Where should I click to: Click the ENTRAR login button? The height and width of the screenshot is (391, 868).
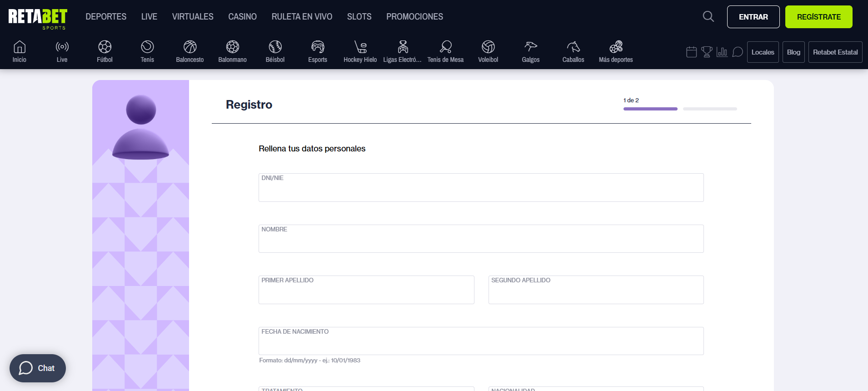[753, 17]
